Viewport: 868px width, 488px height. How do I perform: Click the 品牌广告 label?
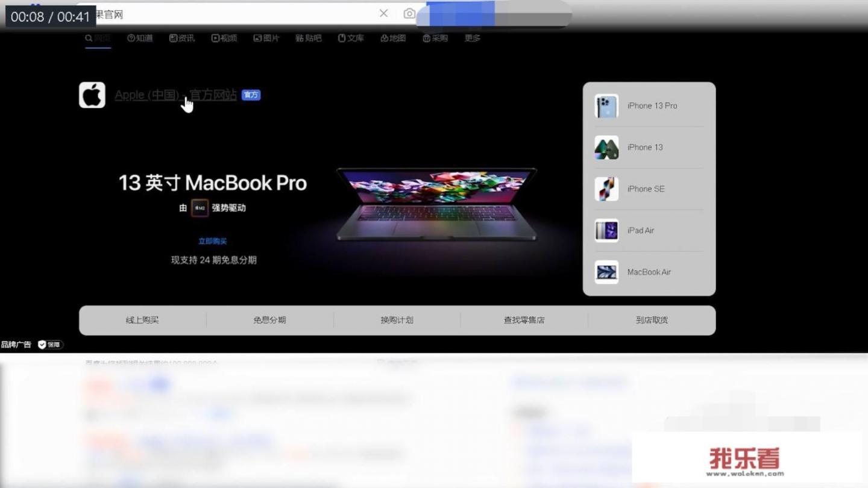(x=16, y=345)
